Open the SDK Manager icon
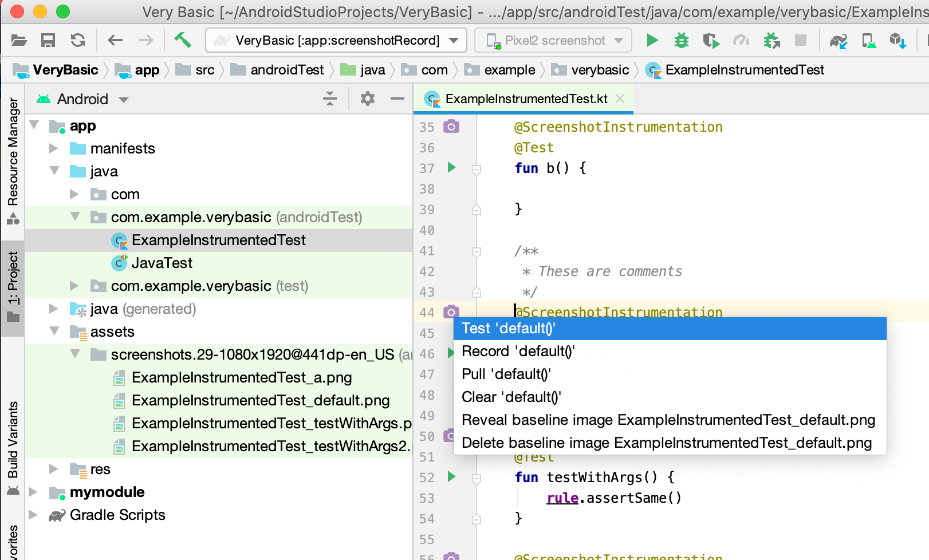 [x=897, y=41]
